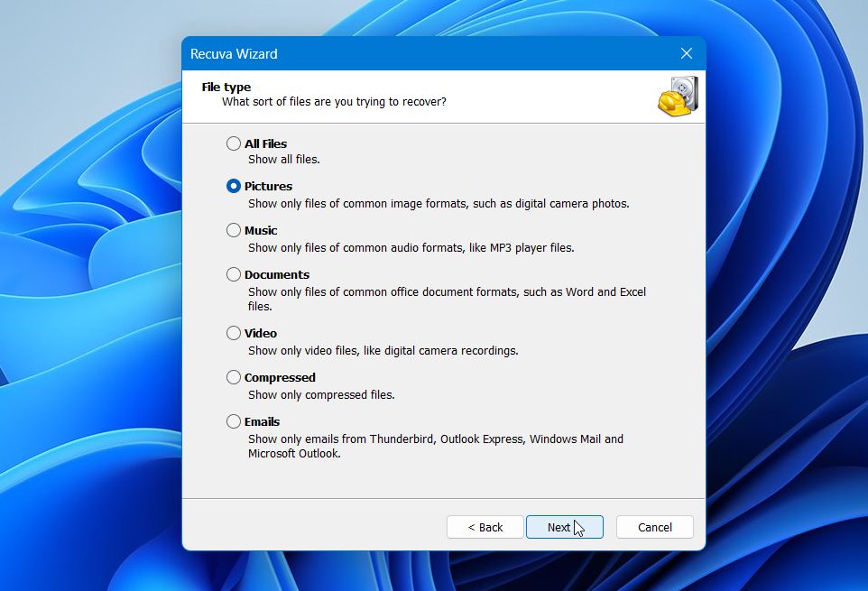The height and width of the screenshot is (591, 868).
Task: Select the Pictures radio button
Action: coord(233,186)
